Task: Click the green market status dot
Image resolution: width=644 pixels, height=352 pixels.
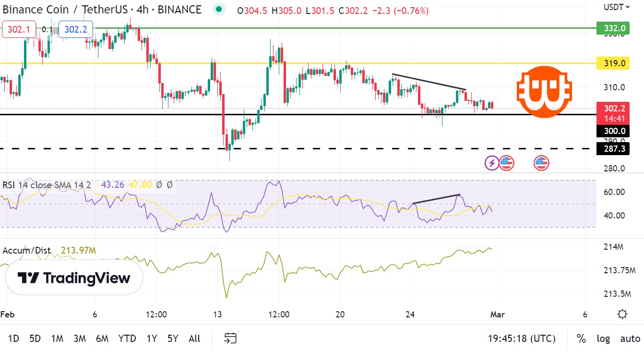Action: click(x=219, y=10)
